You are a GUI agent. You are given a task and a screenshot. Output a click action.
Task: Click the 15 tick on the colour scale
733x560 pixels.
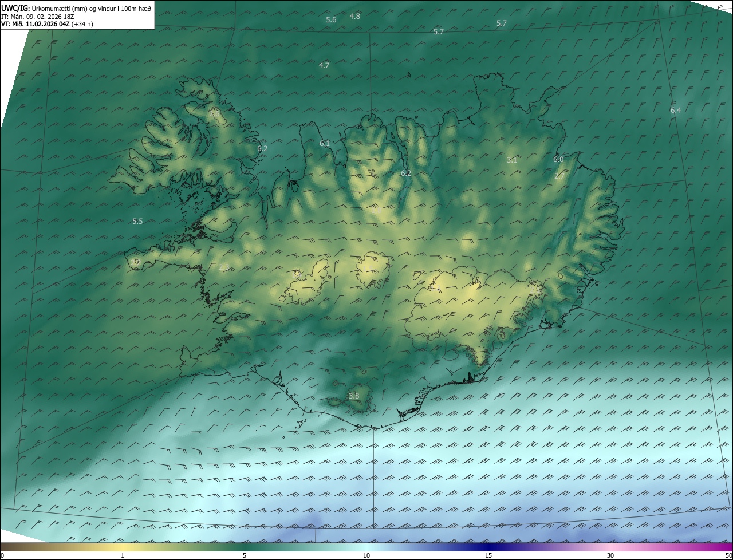(488, 555)
